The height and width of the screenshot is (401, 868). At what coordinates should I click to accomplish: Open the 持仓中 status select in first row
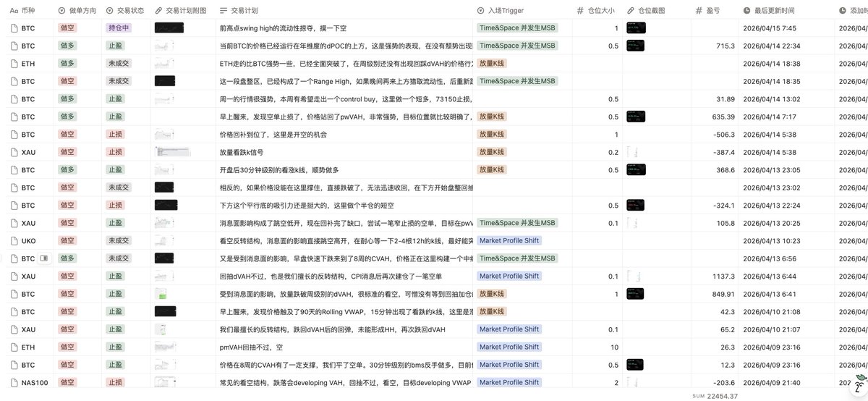point(118,28)
